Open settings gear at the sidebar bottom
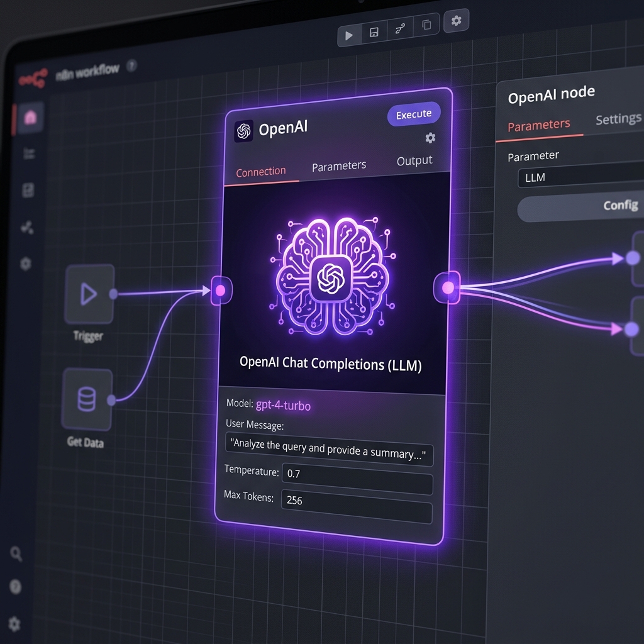Image resolution: width=644 pixels, height=644 pixels. click(14, 623)
